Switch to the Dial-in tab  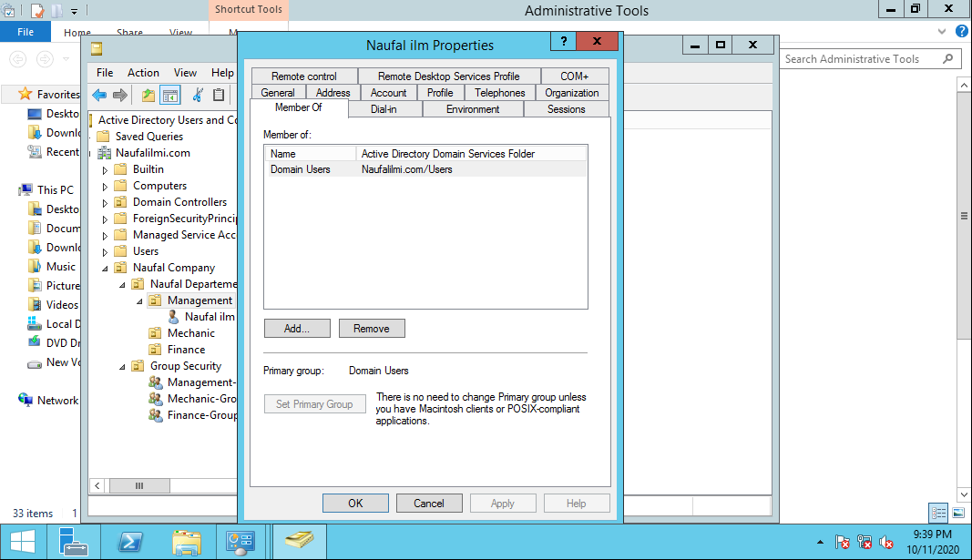click(x=384, y=109)
